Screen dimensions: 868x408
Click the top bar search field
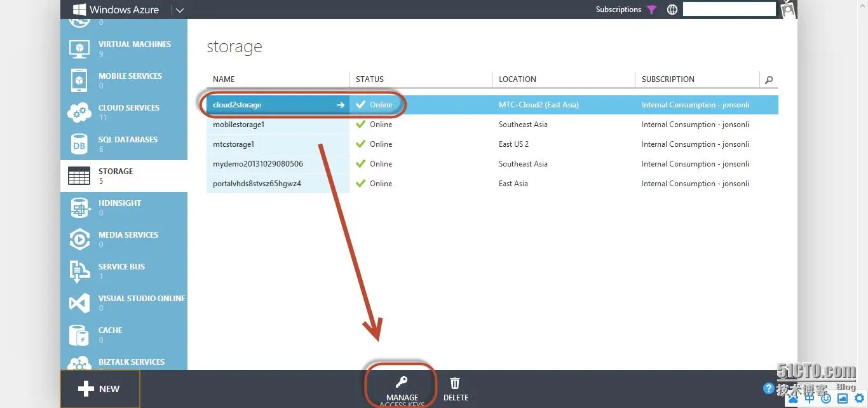(x=729, y=9)
